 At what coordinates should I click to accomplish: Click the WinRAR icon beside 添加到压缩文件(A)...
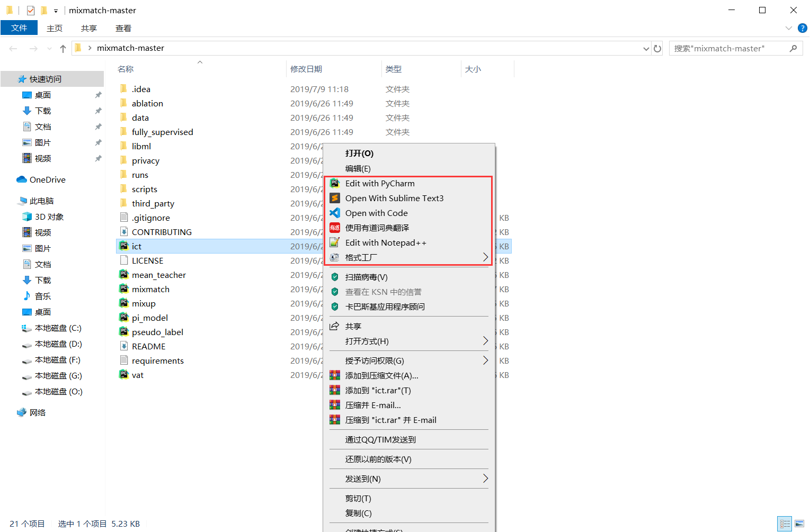pos(335,375)
